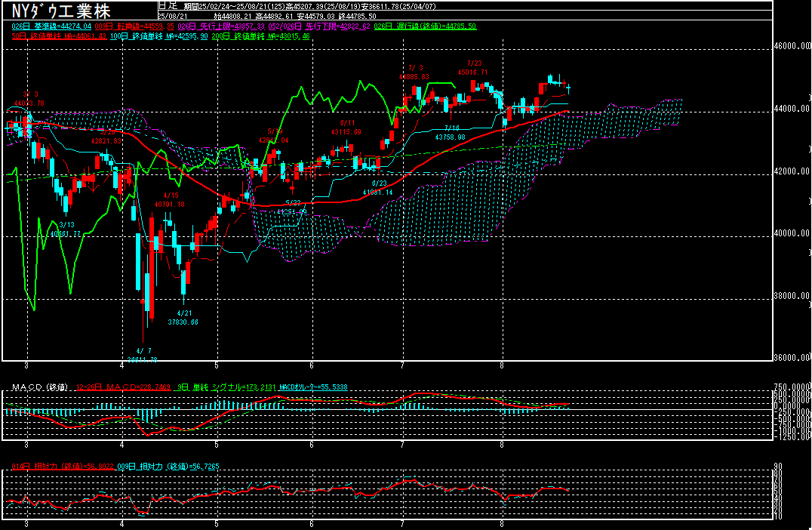Click the 7/16 low label 43758.98
812x530 pixels.
pos(450,137)
